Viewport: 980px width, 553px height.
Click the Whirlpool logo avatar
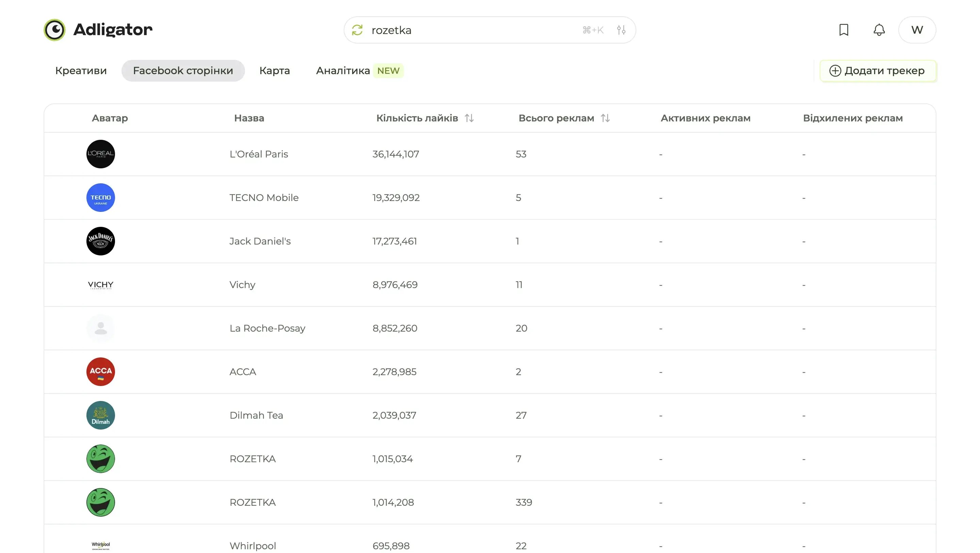[100, 546]
